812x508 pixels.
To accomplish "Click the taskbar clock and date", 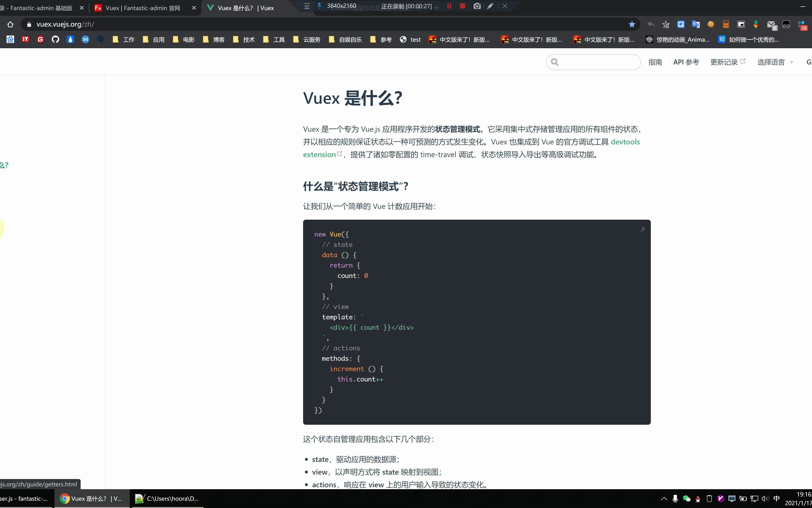I will [799, 499].
